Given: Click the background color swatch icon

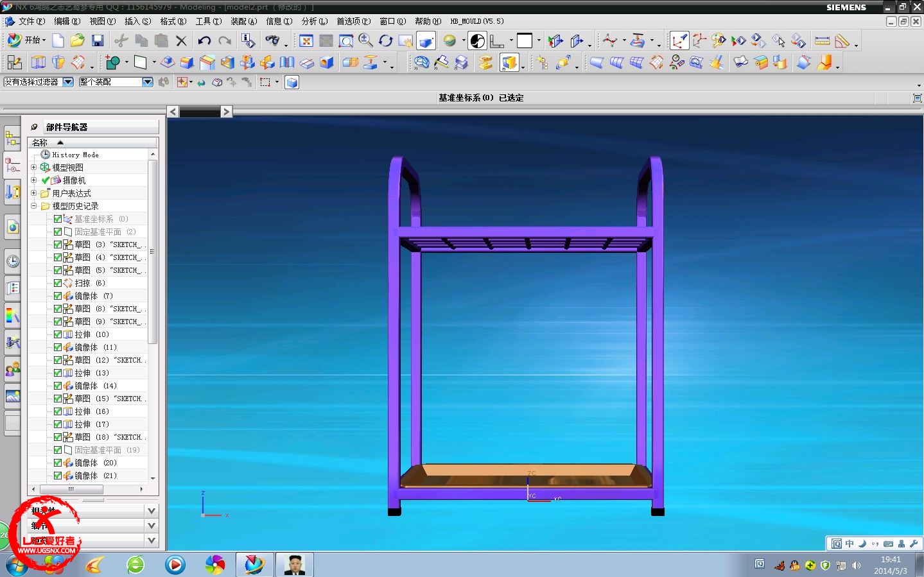Looking at the screenshot, I should (525, 41).
